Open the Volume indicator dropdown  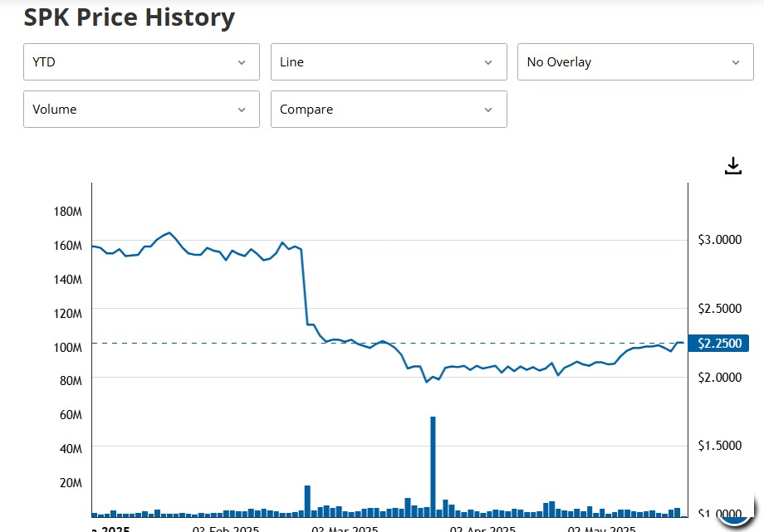click(x=141, y=110)
